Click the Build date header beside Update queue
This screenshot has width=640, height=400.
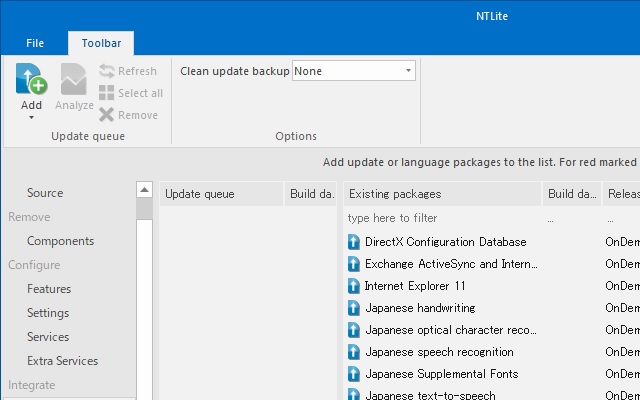tap(311, 194)
